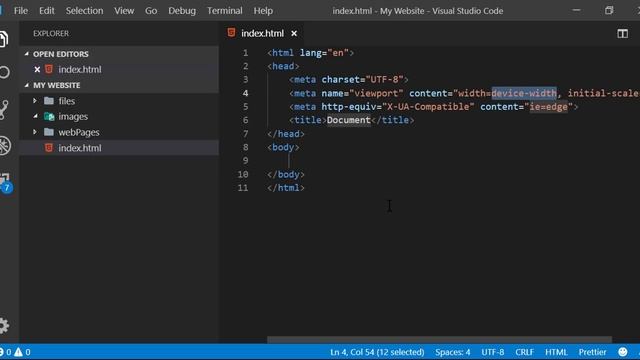
Task: Click the HTML5 icon in the index.html tab
Action: 231,33
